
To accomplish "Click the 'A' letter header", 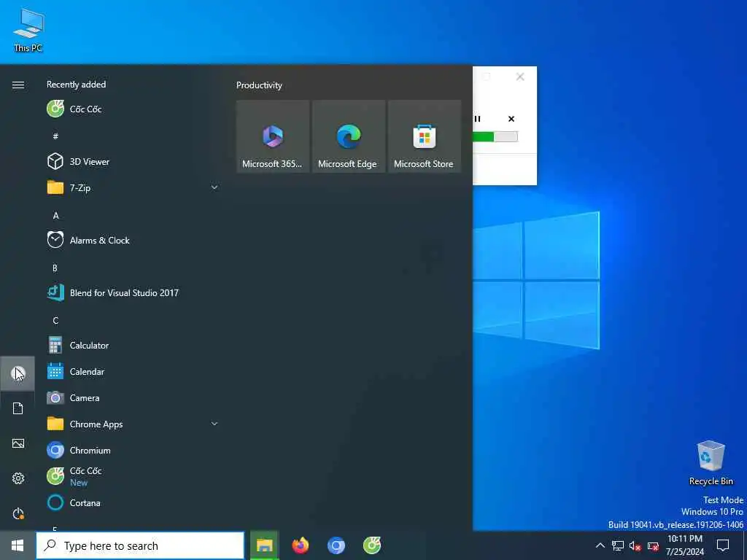I will [x=55, y=215].
